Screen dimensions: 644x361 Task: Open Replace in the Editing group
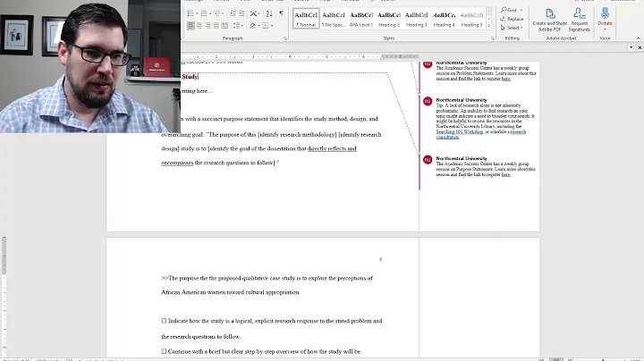point(512,19)
